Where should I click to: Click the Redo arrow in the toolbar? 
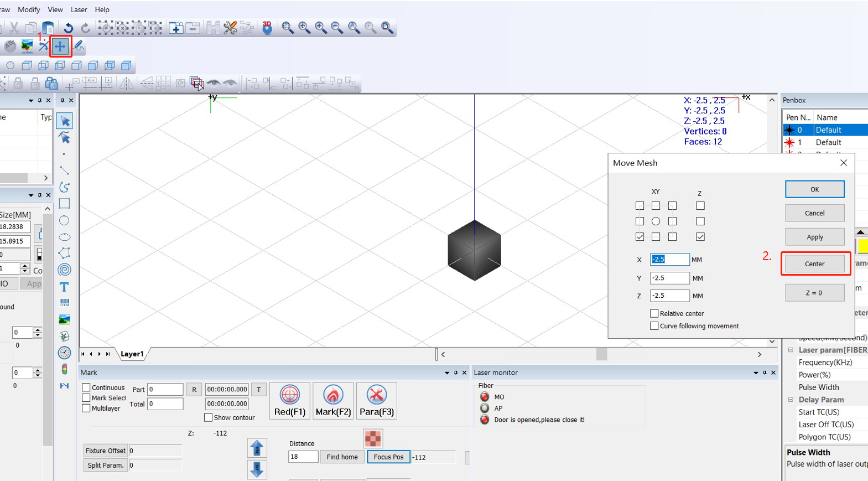click(x=85, y=28)
